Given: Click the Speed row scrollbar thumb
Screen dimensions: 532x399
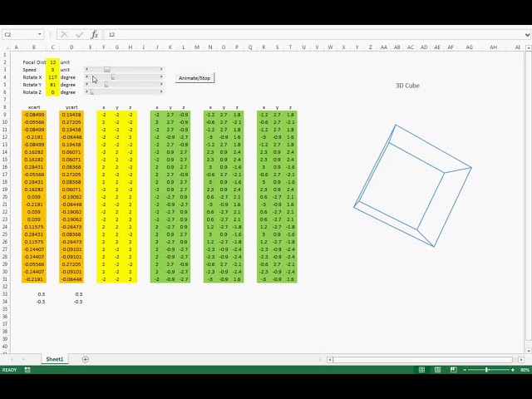Looking at the screenshot, I should (107, 69).
